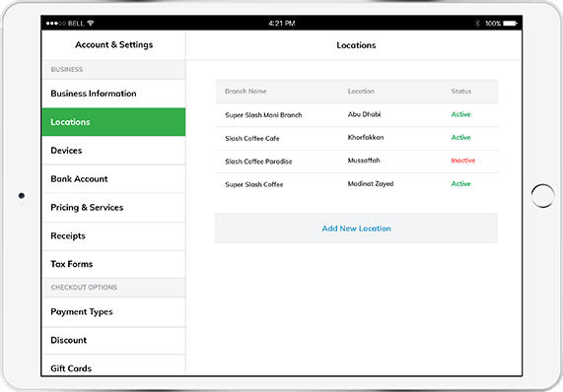Click Active status of Slash Coffee Cafe
The image size is (563, 392).
pyautogui.click(x=460, y=137)
